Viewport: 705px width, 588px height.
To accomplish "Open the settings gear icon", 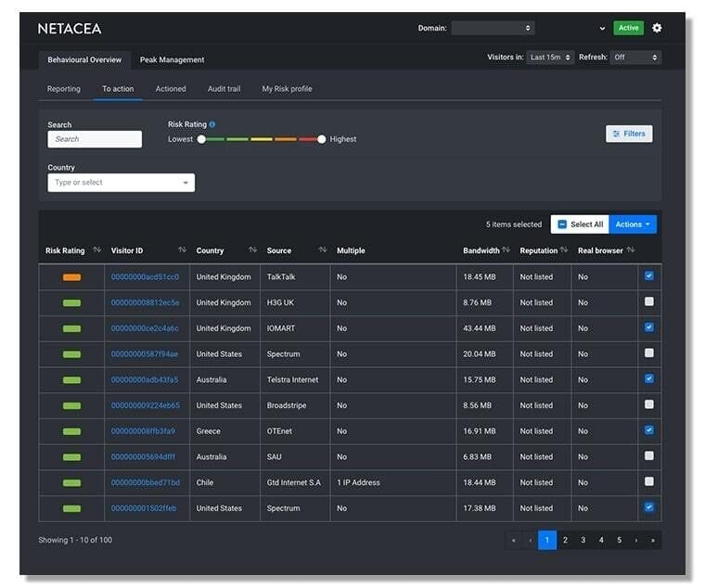I will click(x=657, y=28).
